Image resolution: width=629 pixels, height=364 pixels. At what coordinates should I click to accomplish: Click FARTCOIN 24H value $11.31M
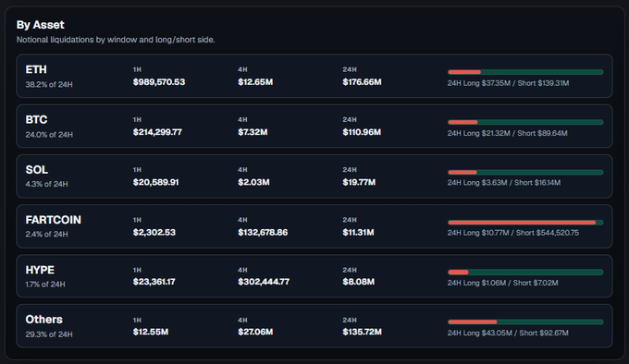(358, 232)
